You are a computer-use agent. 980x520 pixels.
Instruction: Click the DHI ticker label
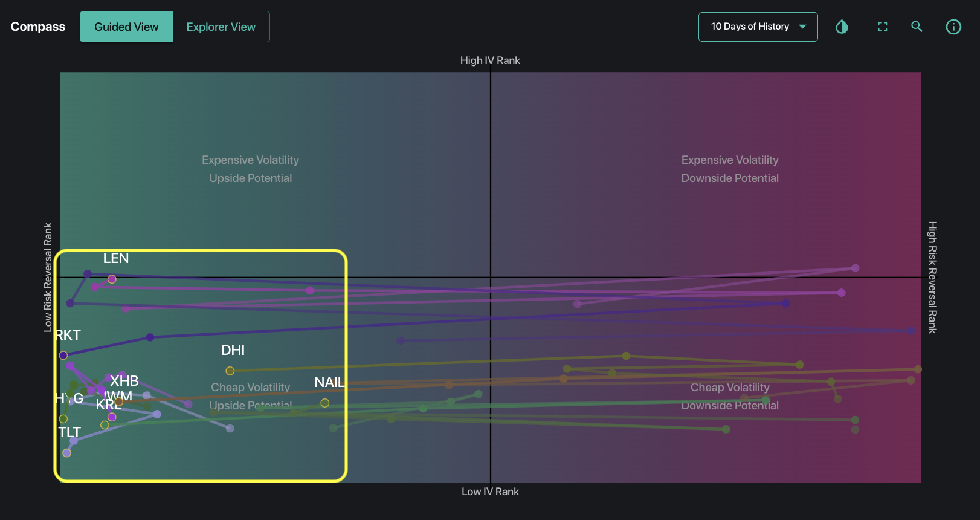click(x=233, y=350)
